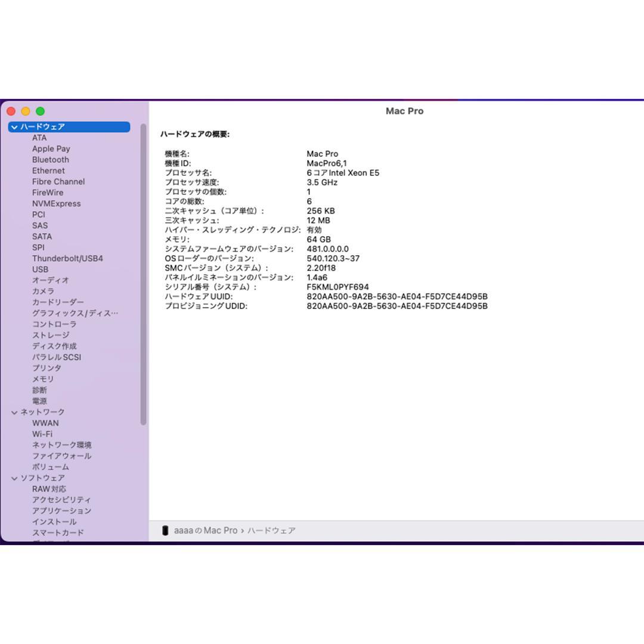Click the プロビジョニングUDID value
This screenshot has width=644, height=644.
(x=397, y=306)
